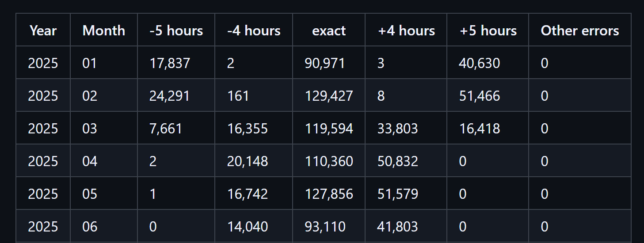Highlight the exact count 90,971
The height and width of the screenshot is (243, 644).
[x=325, y=63]
